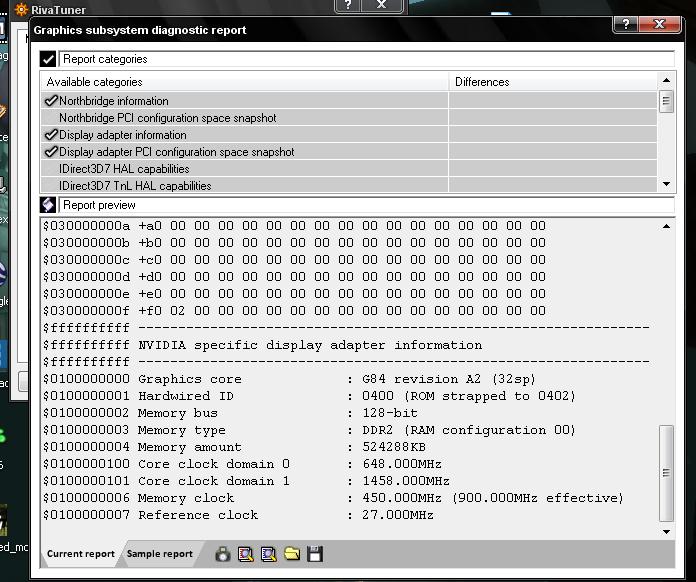
Task: Click the '$030000000a +a0' hex dump row
Action: click(294, 226)
